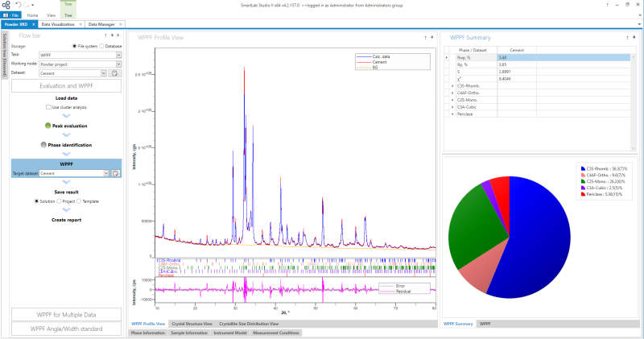Open the Phase Information tab

pos(148,333)
